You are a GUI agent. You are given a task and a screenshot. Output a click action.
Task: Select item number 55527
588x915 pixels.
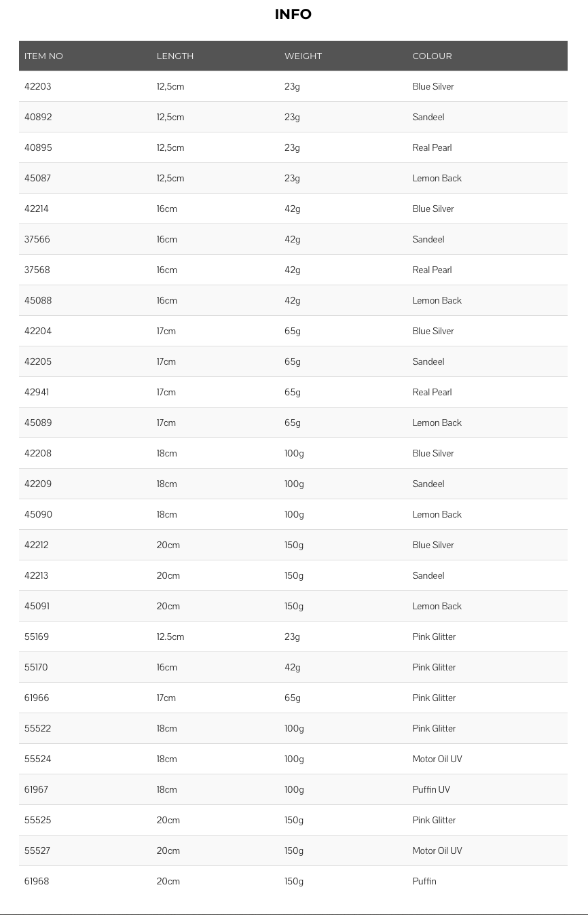pyautogui.click(x=37, y=850)
